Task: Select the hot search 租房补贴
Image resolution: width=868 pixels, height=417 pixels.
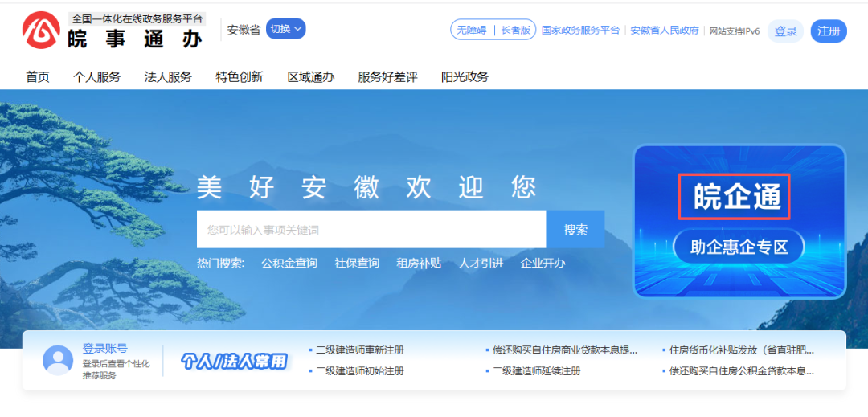Action: (x=419, y=264)
